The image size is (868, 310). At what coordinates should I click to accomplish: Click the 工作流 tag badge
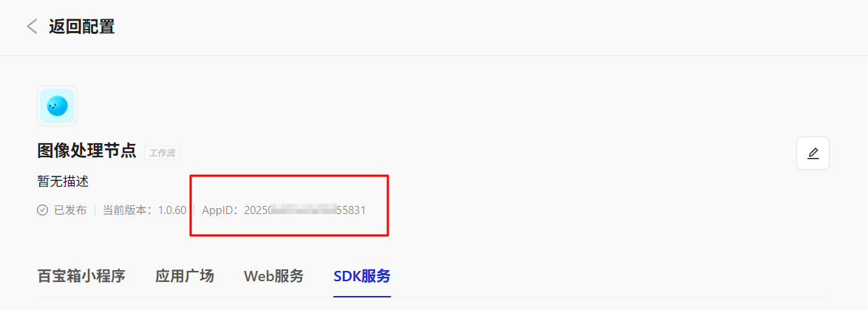point(163,153)
